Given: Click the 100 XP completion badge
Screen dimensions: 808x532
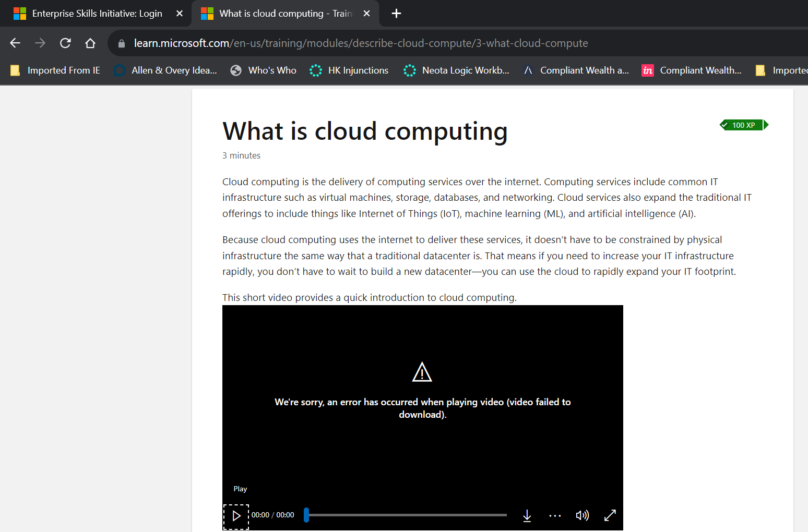Looking at the screenshot, I should click(x=744, y=125).
